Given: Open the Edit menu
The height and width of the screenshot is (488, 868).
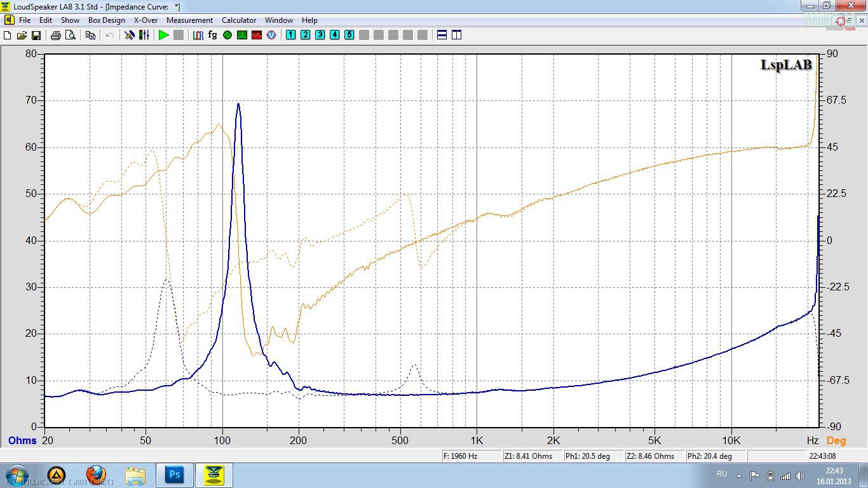Looking at the screenshot, I should (x=46, y=20).
